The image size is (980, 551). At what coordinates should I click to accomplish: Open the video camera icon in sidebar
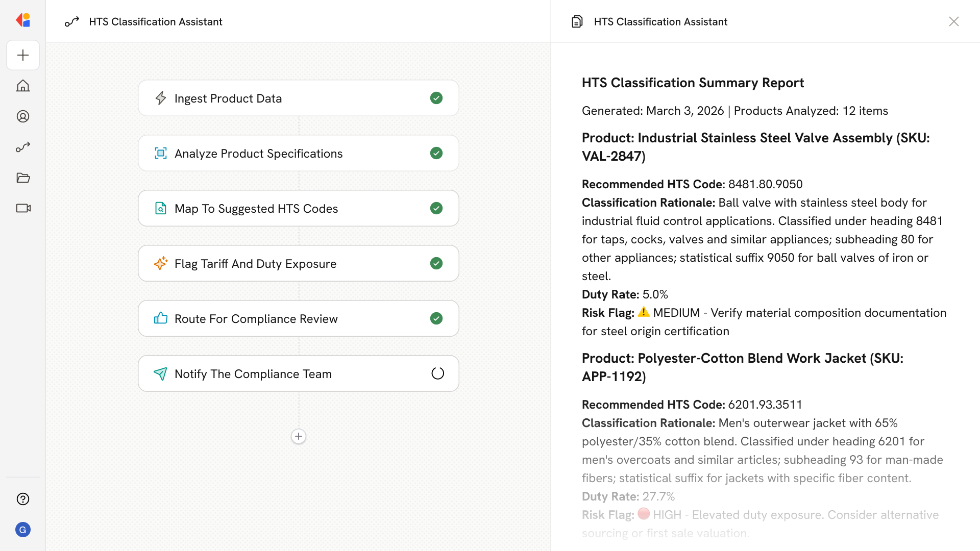(23, 208)
